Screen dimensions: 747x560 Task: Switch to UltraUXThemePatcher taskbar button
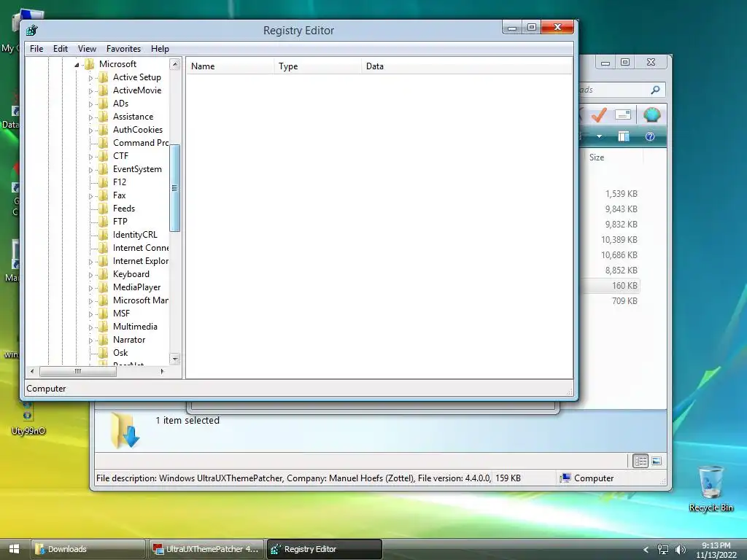point(206,549)
